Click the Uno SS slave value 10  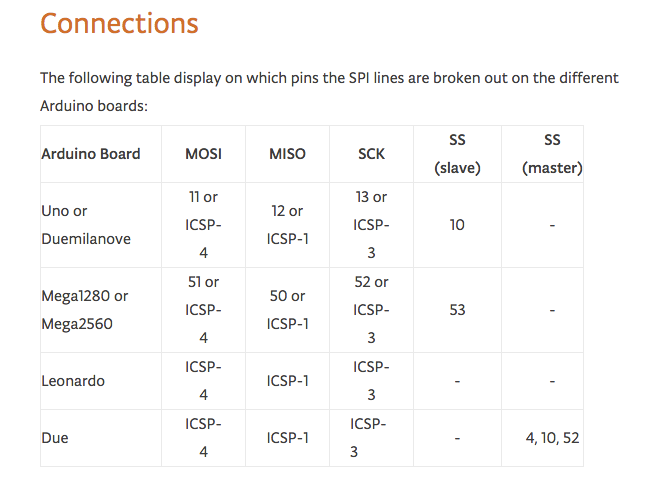(x=457, y=225)
